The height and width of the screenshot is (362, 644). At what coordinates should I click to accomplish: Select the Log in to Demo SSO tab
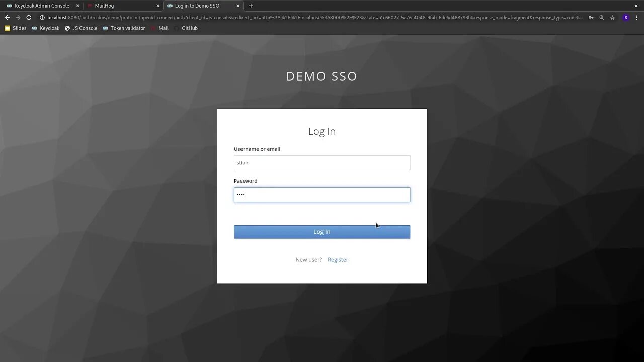coord(203,6)
